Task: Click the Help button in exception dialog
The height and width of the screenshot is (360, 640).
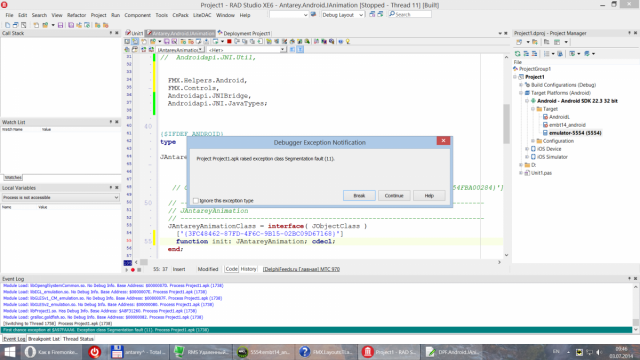Action: coord(429,196)
